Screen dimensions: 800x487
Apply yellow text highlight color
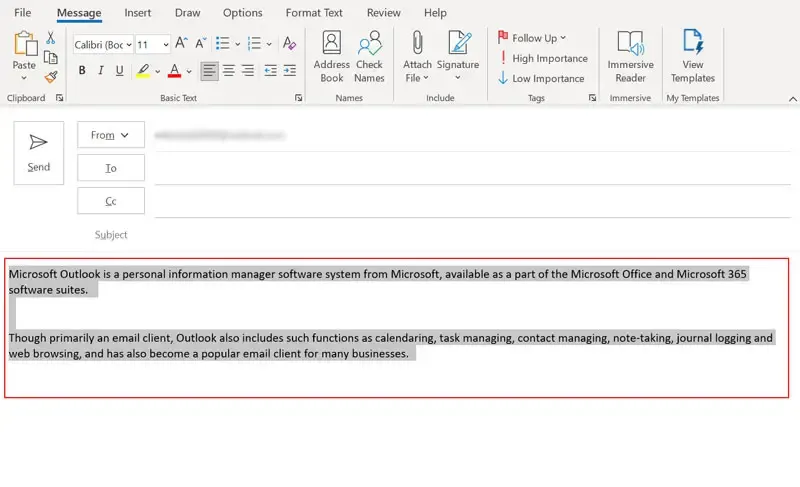[143, 71]
